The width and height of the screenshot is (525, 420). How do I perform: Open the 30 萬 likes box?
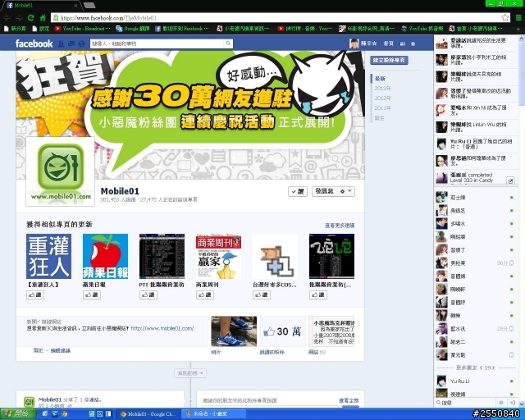coord(283,331)
